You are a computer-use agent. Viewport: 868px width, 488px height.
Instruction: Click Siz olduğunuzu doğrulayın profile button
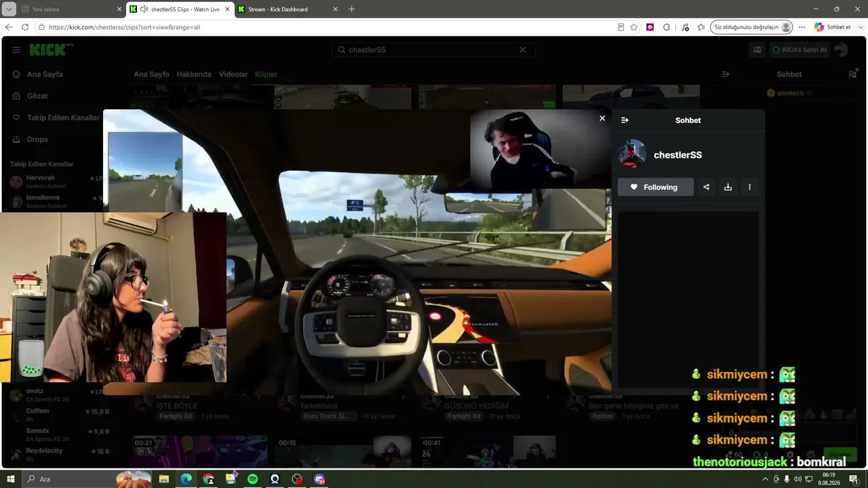pos(752,27)
